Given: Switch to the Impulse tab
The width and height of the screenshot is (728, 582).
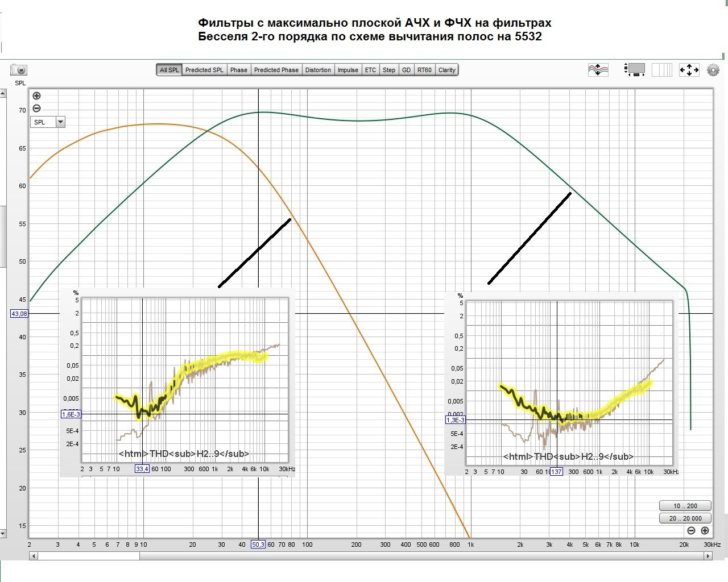Looking at the screenshot, I should pyautogui.click(x=348, y=70).
